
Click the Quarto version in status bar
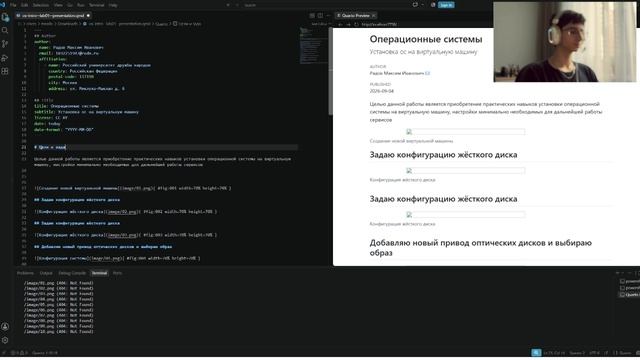click(x=45, y=353)
